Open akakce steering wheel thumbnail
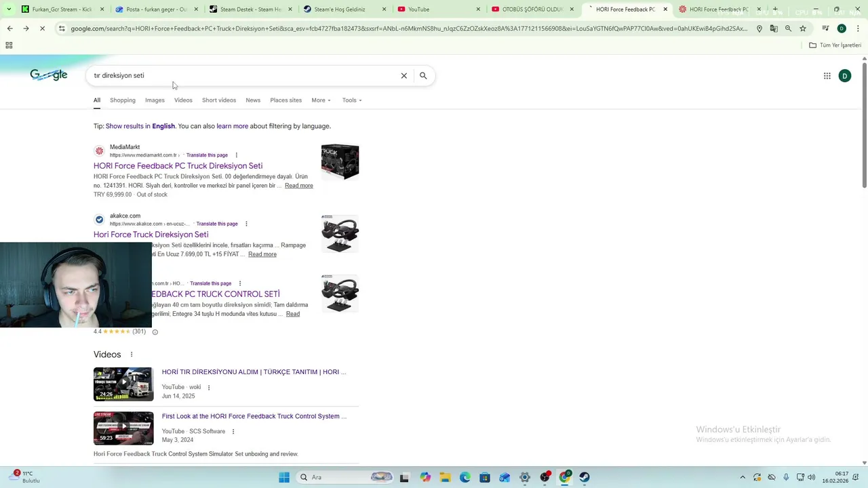868x488 pixels. coord(340,234)
